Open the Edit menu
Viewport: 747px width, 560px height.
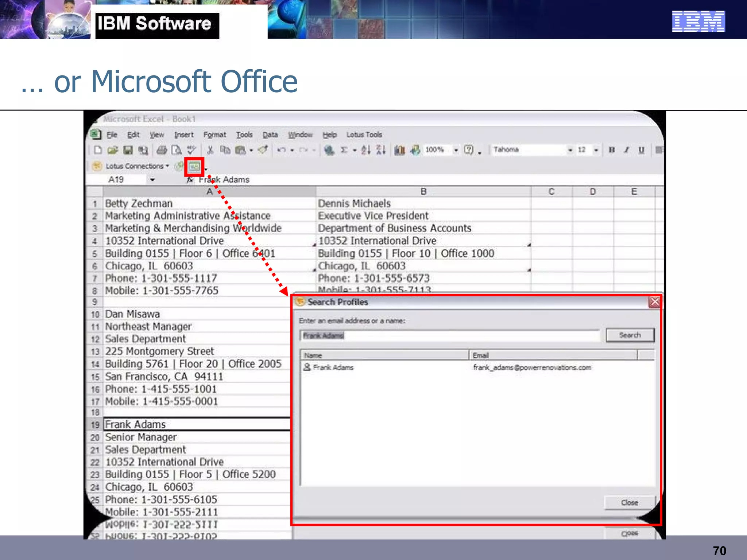click(133, 135)
